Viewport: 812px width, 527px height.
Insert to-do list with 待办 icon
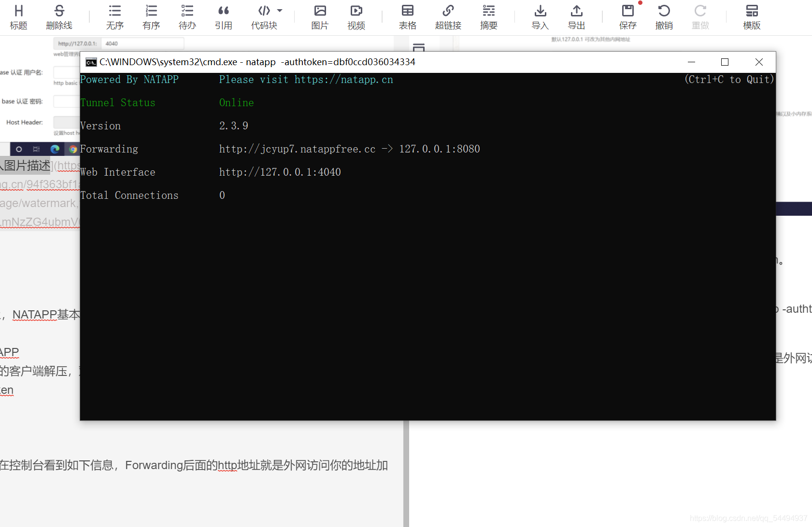pos(187,17)
